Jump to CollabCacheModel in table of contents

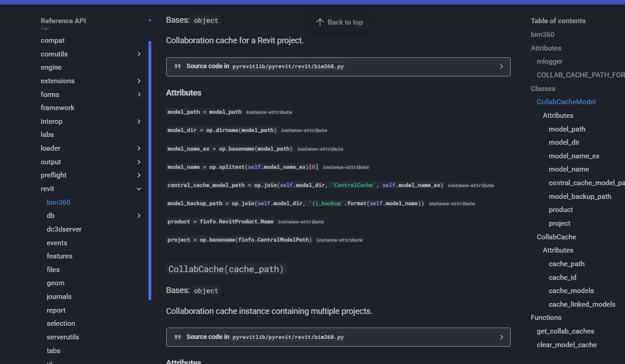[566, 102]
